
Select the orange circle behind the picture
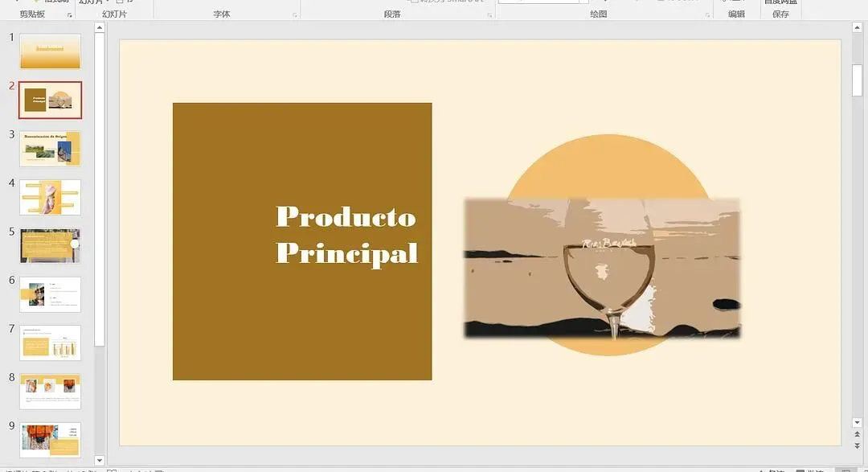coord(608,166)
